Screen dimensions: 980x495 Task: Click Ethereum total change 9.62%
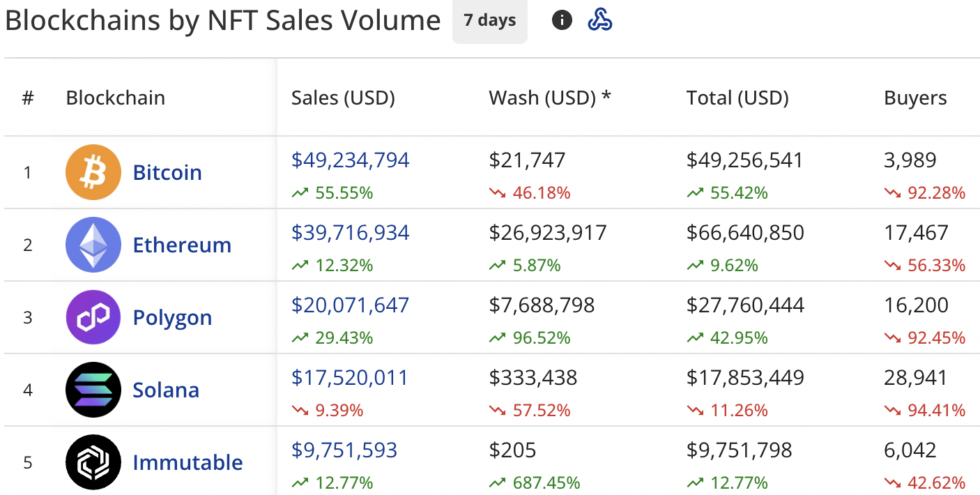click(723, 266)
